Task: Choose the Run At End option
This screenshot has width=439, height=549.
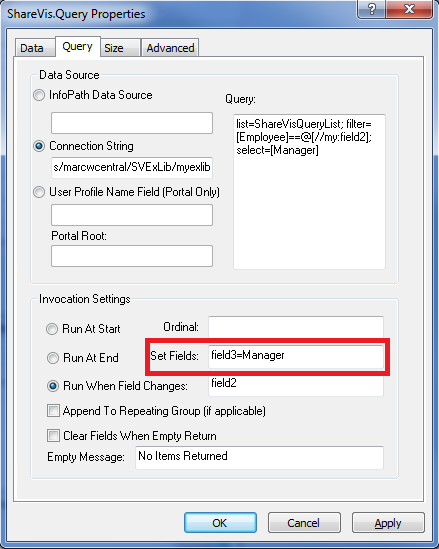Action: click(53, 358)
